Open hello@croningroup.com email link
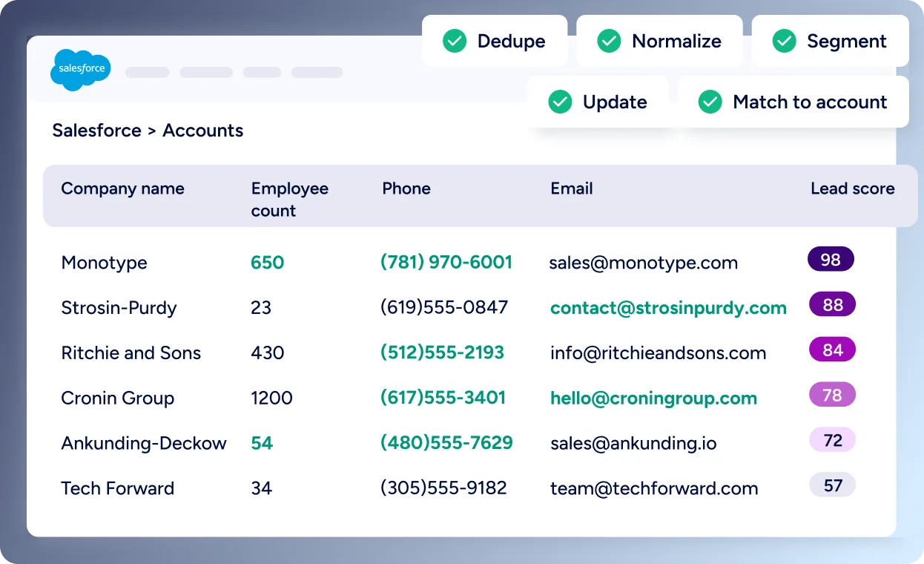 point(653,398)
